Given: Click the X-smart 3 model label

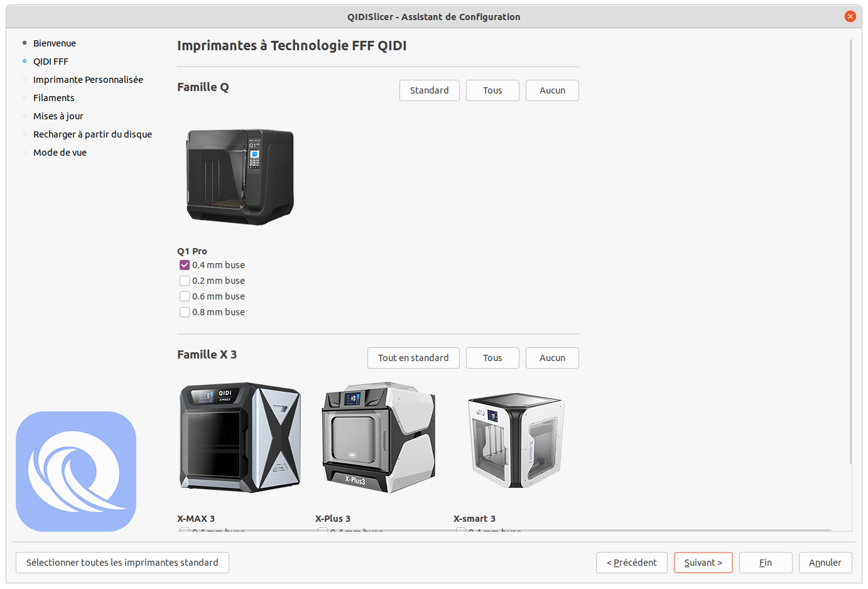Looking at the screenshot, I should pyautogui.click(x=474, y=519).
